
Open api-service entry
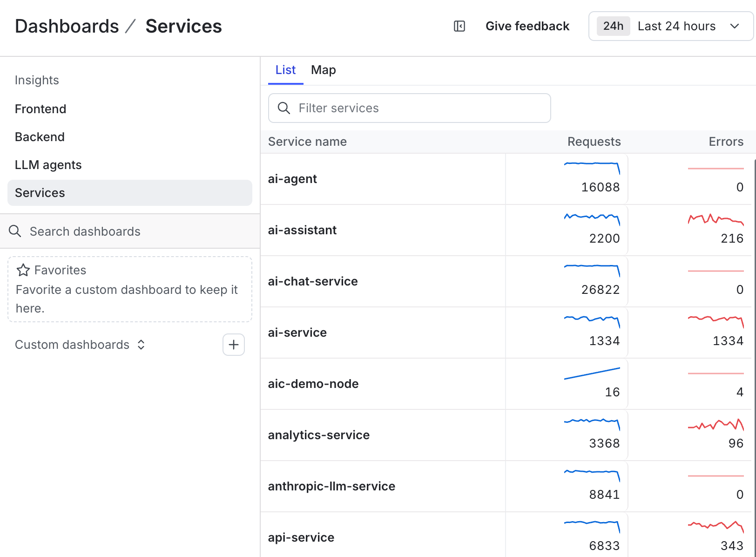(x=301, y=537)
